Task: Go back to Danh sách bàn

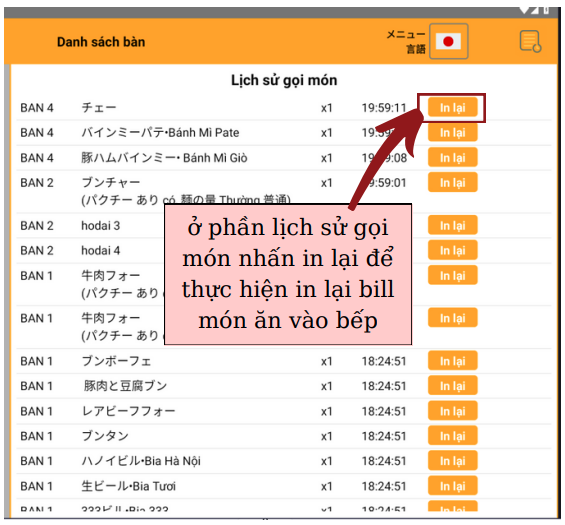Action: pos(101,42)
